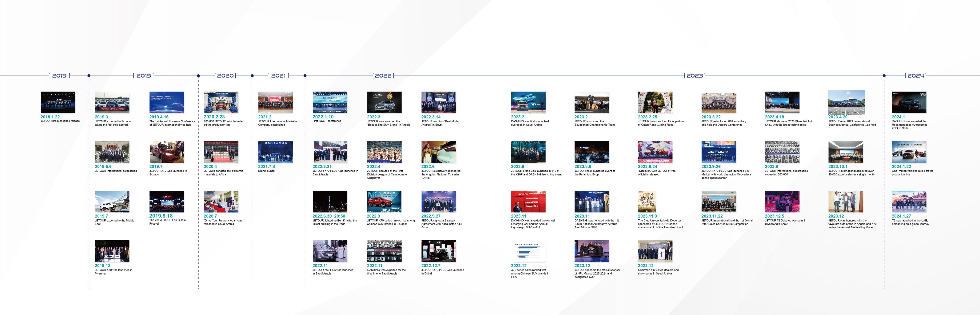
Task: Open the Ecuadorian Championship Team photo
Action: [592, 102]
